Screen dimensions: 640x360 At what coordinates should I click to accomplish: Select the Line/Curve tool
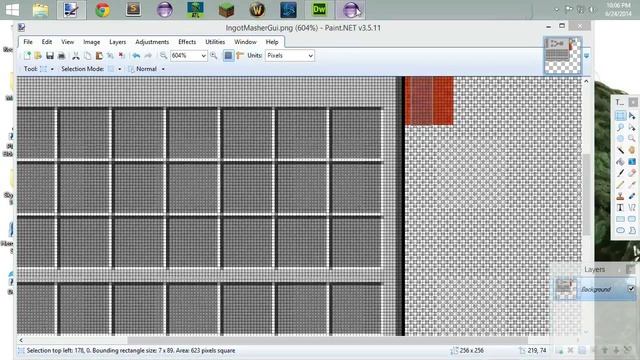632,207
